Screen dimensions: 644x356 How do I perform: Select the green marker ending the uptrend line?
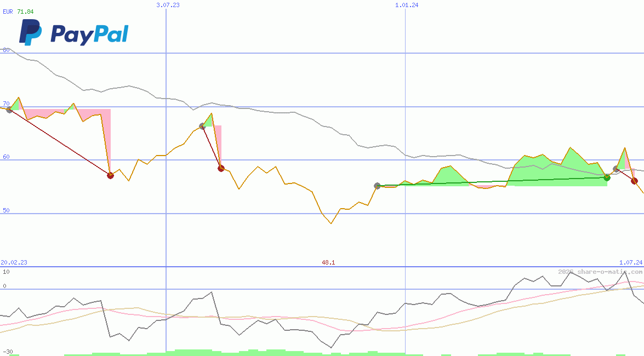606,177
